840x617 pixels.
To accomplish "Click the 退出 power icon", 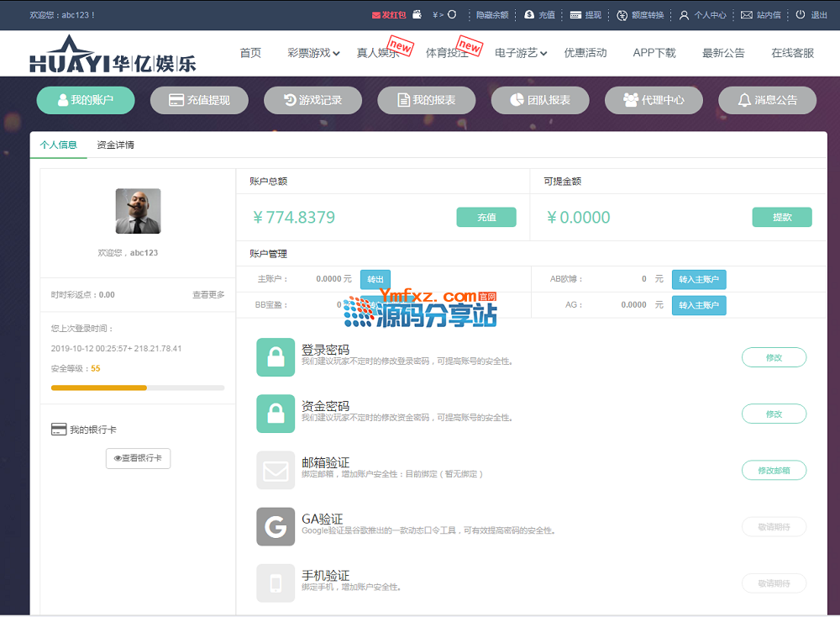I will click(801, 14).
